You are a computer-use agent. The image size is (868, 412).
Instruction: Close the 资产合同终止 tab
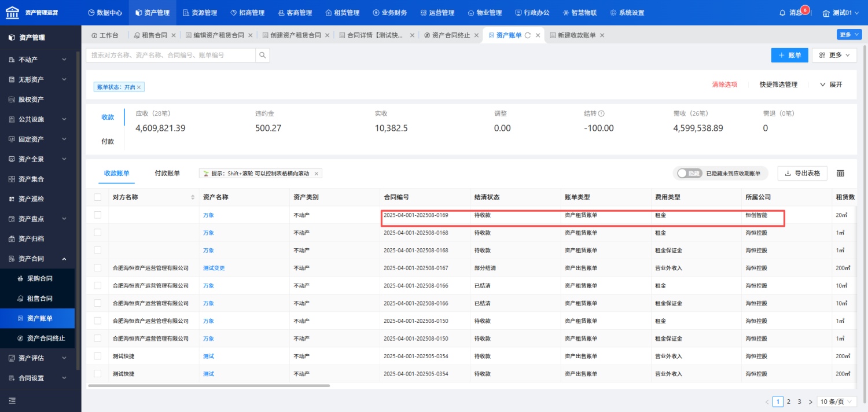click(x=476, y=35)
